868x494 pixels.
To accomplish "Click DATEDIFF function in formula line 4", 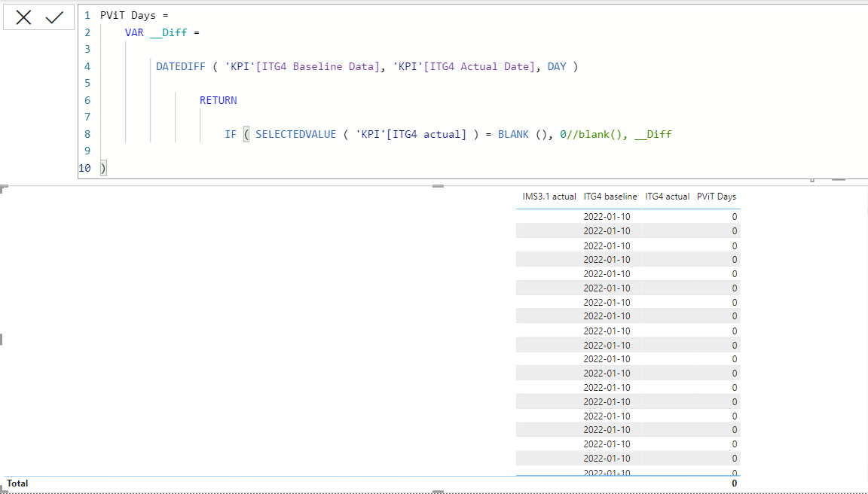I will [181, 66].
